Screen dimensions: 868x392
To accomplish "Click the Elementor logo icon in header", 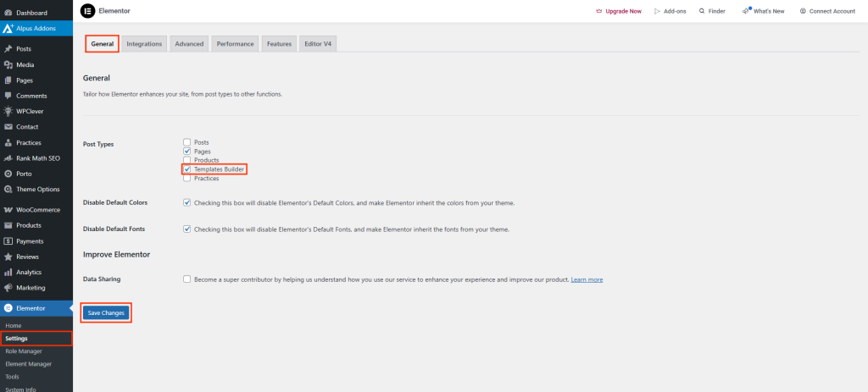I will pos(87,11).
